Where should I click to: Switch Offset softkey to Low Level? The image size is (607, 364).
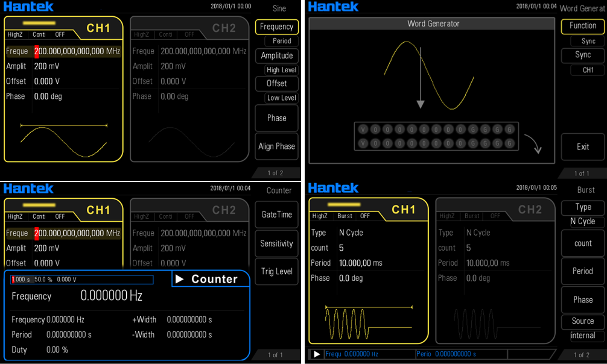(281, 98)
